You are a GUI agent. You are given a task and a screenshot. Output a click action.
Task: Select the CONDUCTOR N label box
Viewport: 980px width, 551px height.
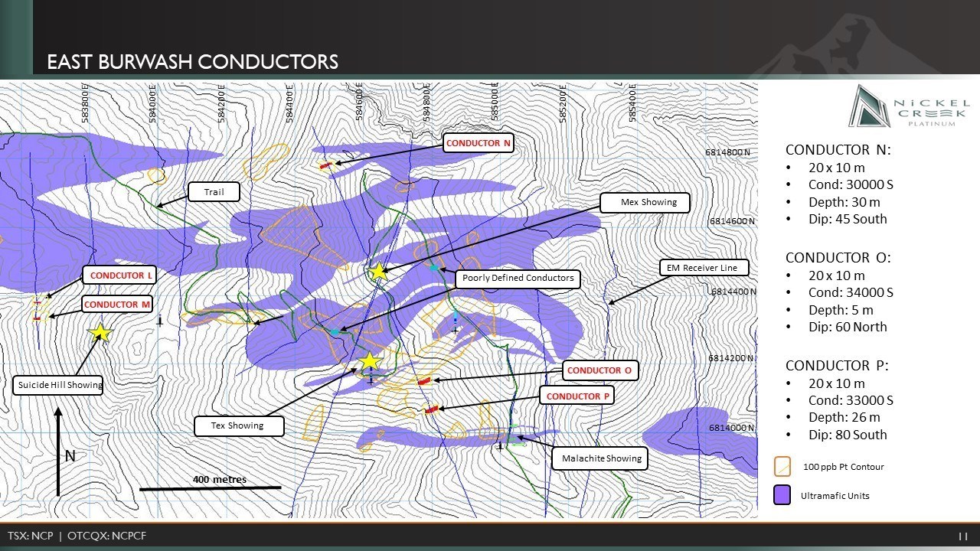(479, 143)
